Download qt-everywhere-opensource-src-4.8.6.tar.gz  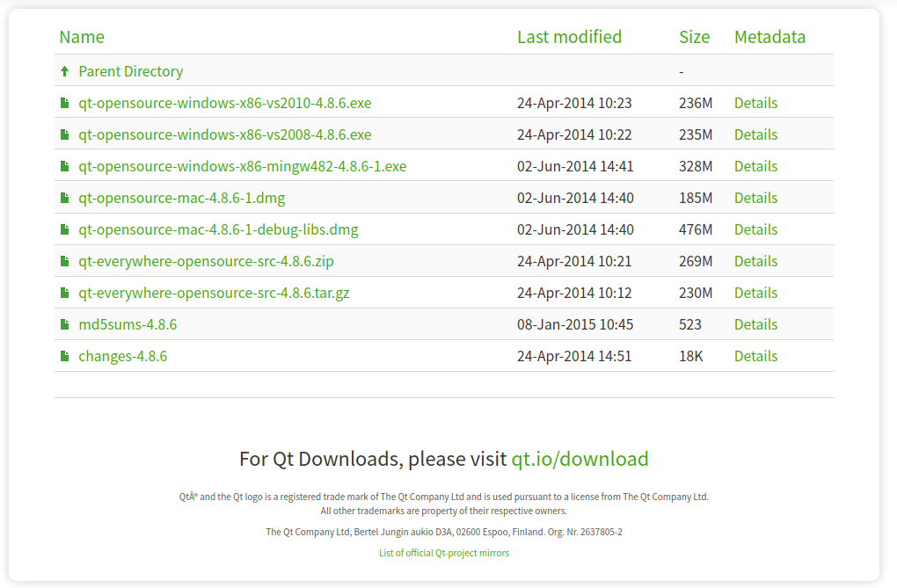214,293
